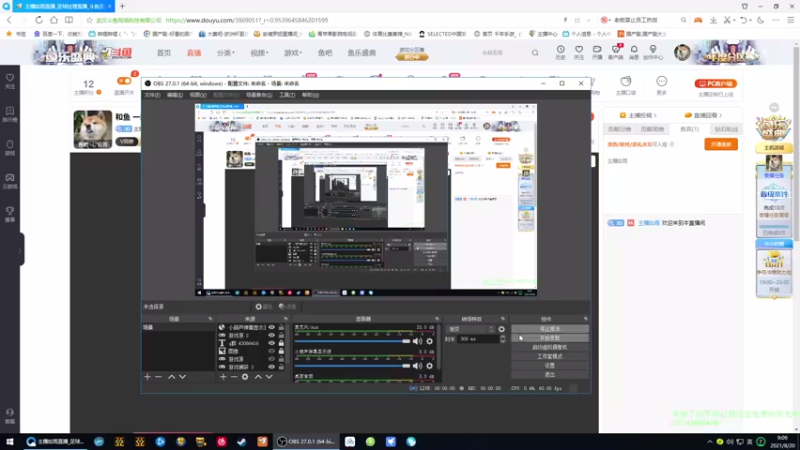This screenshot has height=450, width=800.
Task: Open the Tools (工具) menu in OBS
Action: 287,95
